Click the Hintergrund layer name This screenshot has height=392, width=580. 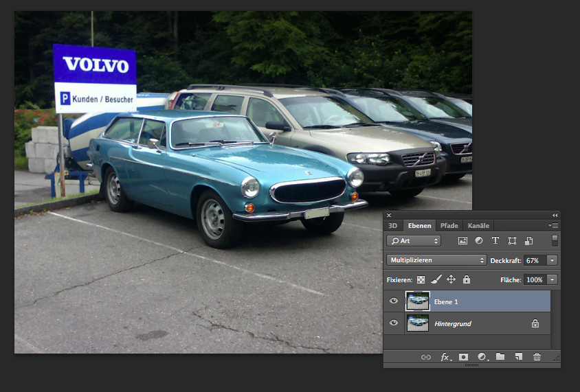coord(453,323)
